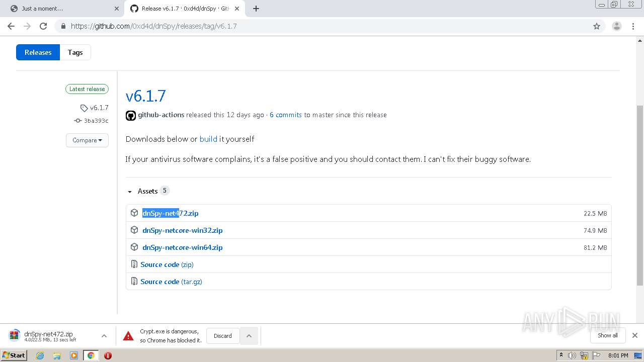
Task: Click the github-actions avatar icon
Action: [x=131, y=115]
